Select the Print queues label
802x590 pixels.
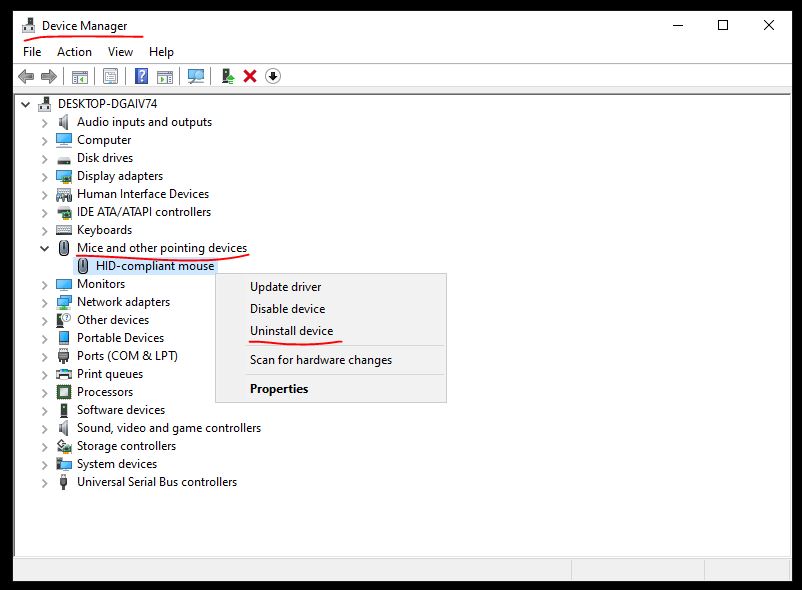(x=109, y=374)
